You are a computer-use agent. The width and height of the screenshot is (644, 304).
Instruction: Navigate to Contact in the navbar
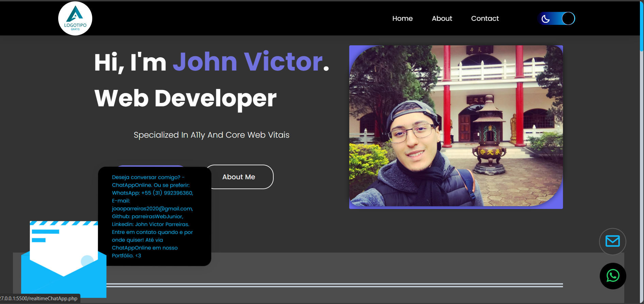[x=485, y=18]
